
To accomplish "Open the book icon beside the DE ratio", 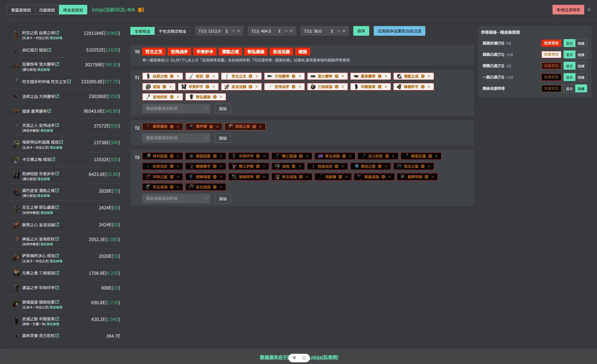I will 141,10.
